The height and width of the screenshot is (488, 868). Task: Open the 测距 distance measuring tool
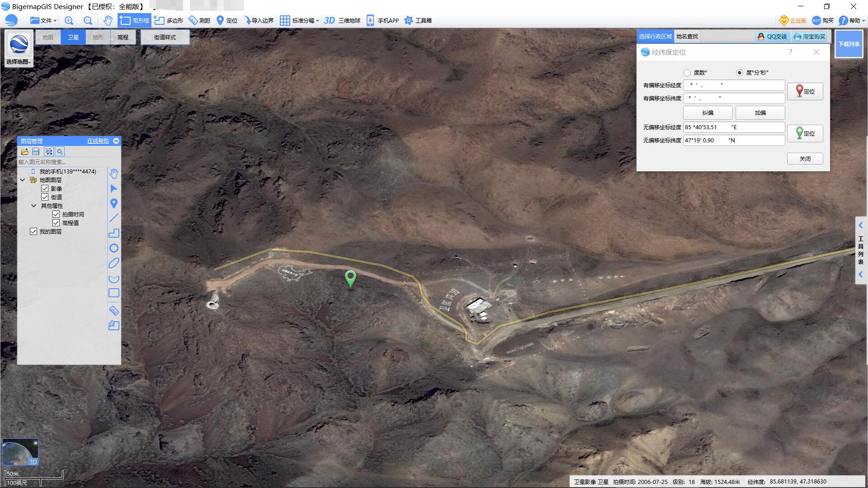(199, 20)
